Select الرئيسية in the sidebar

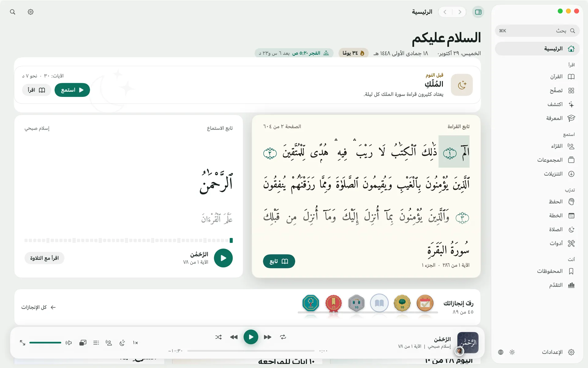click(x=537, y=49)
